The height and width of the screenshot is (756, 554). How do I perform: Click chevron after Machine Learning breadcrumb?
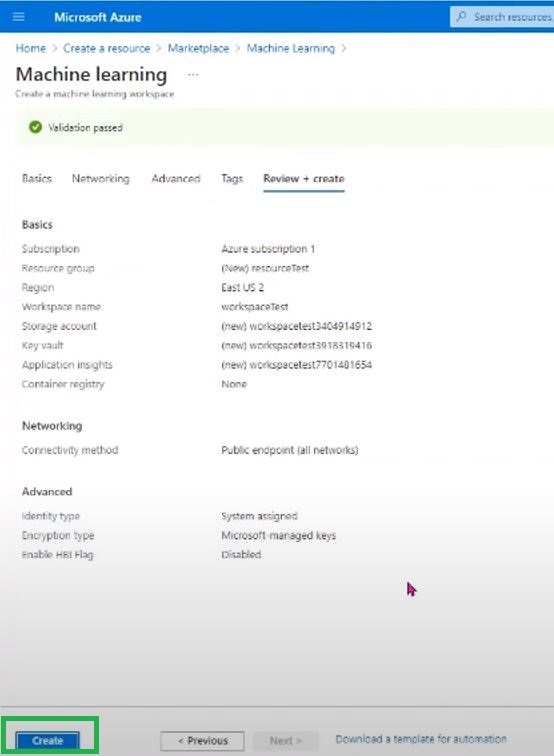tap(343, 48)
